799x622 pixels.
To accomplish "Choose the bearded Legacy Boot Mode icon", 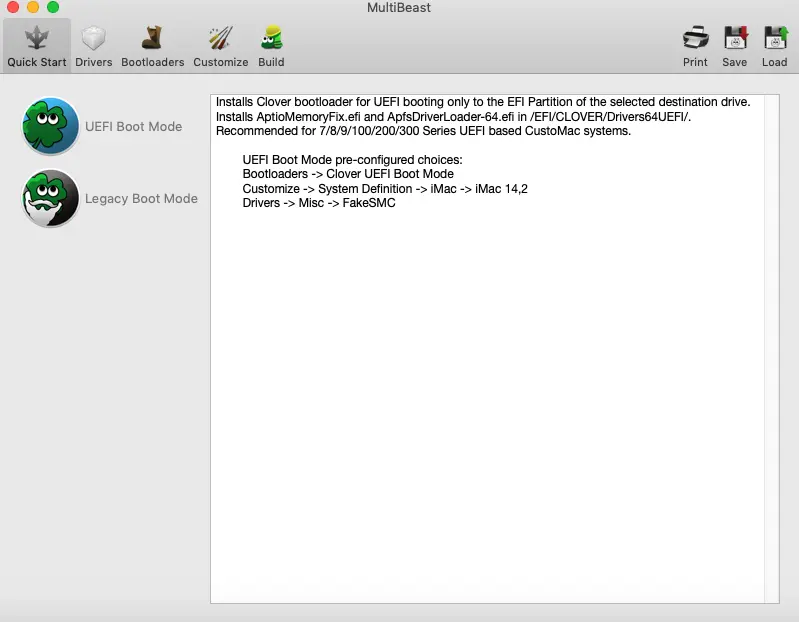I will 50,198.
